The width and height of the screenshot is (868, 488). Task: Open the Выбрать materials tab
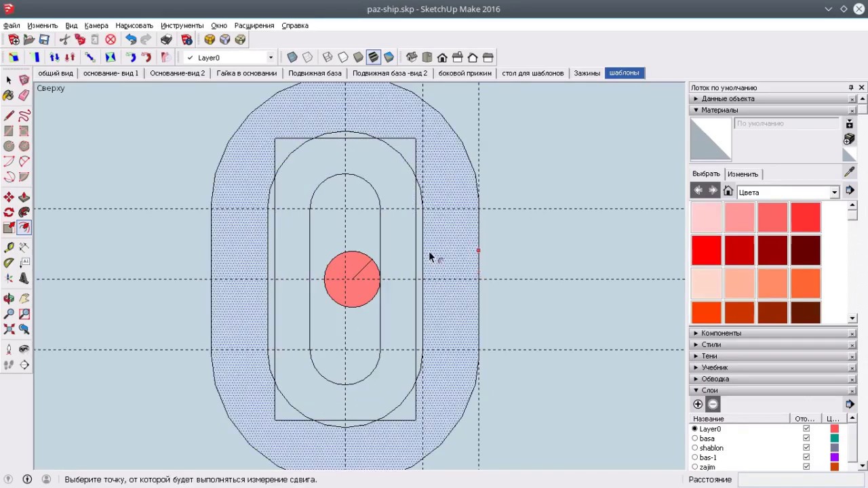706,174
